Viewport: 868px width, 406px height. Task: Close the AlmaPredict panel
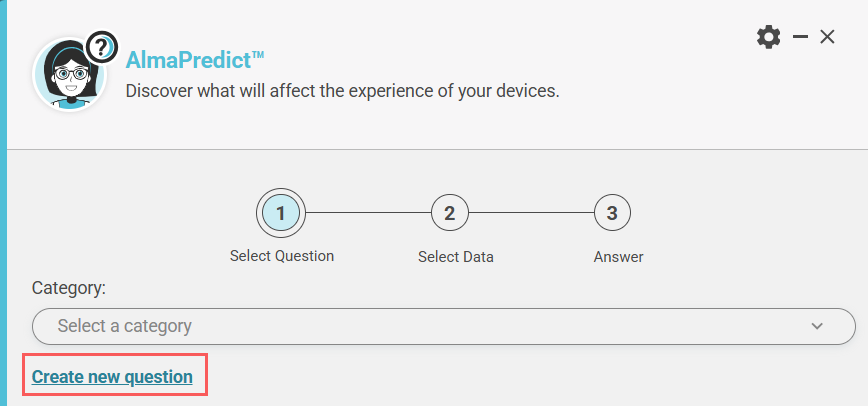coord(827,37)
